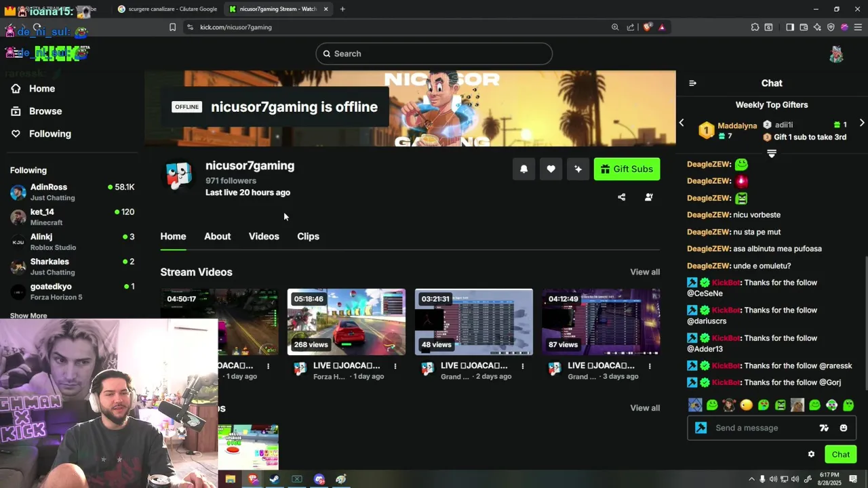Open the Brave Wallet icon
The height and width of the screenshot is (488, 868).
(x=804, y=27)
